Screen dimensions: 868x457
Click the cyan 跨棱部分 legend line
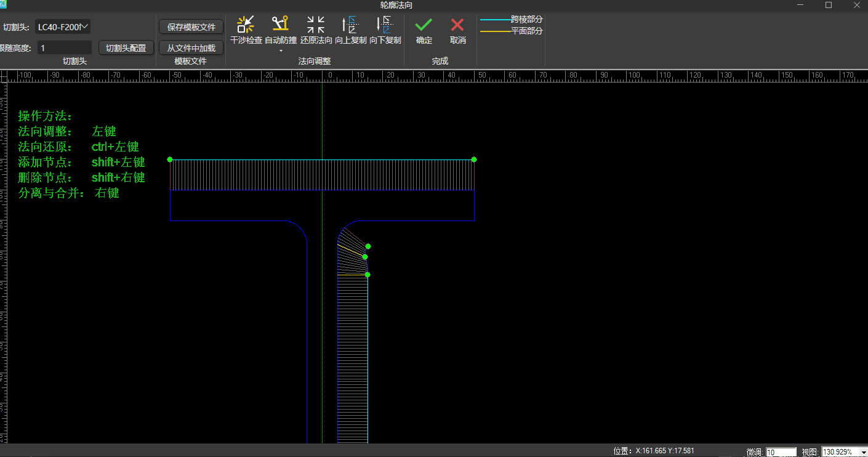click(x=496, y=20)
